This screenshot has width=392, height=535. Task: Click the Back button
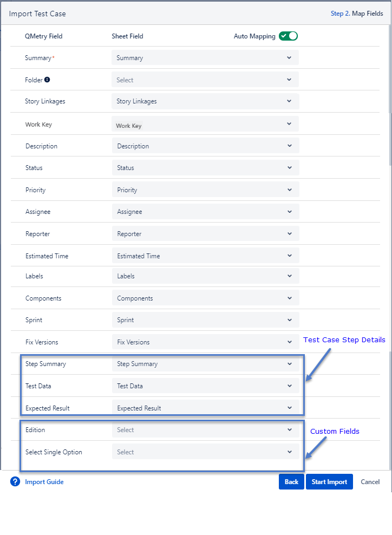pos(291,481)
